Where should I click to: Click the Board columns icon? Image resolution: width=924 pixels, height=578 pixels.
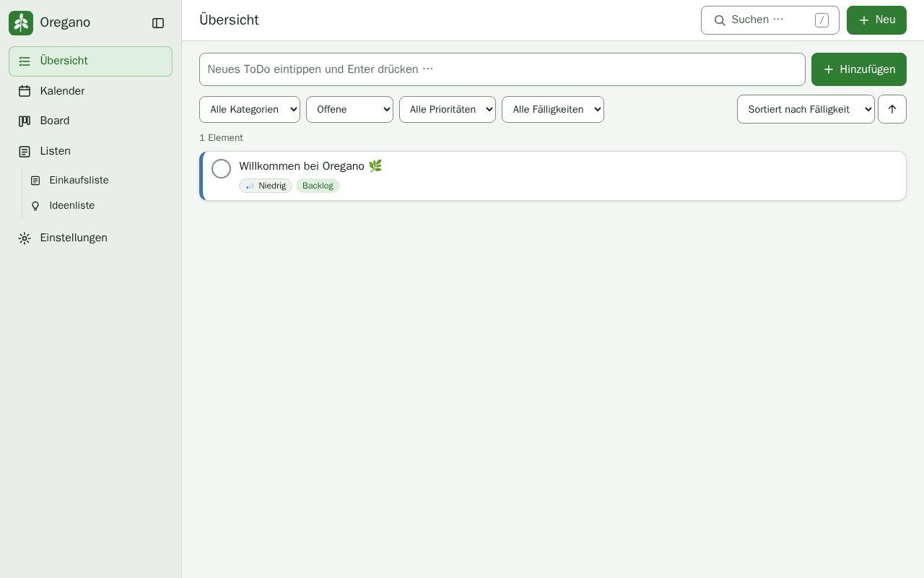[x=25, y=121]
